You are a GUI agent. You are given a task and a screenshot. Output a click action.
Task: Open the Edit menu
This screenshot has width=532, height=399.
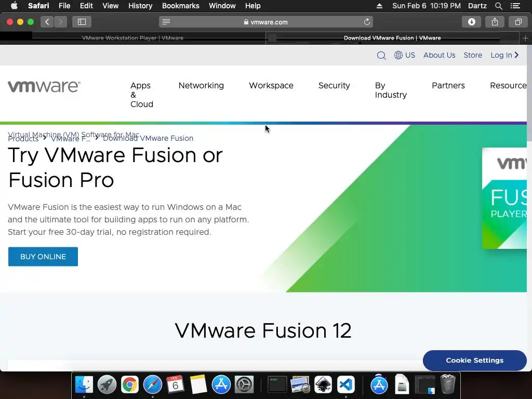[86, 6]
